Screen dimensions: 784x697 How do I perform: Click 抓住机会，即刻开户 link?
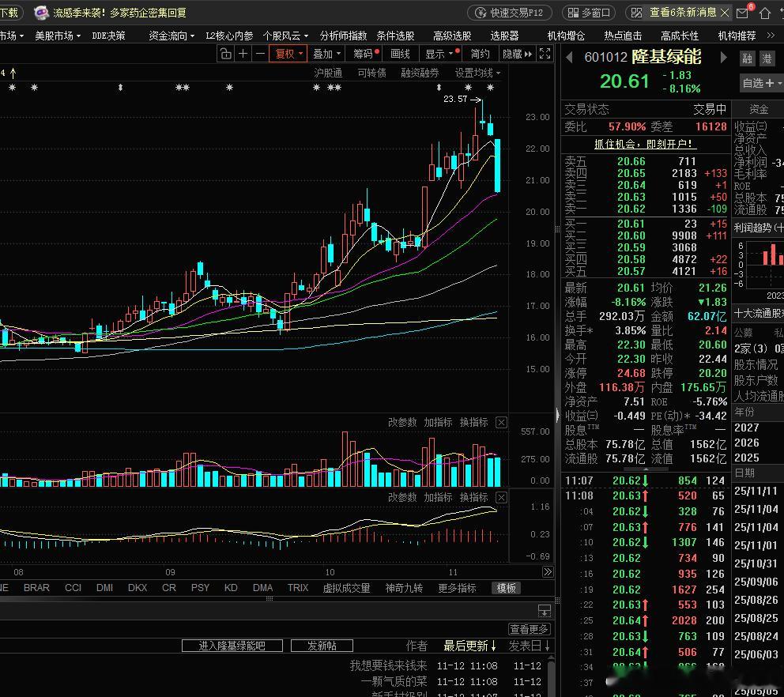point(645,144)
